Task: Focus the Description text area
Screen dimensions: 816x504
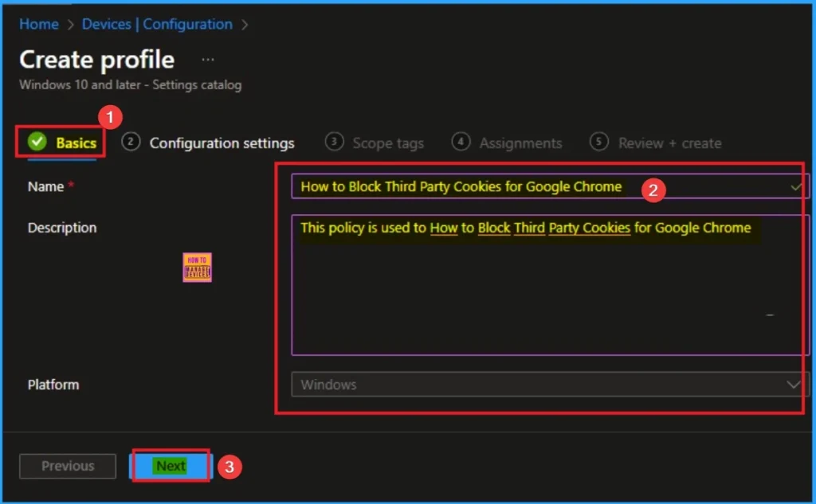Action: coord(549,285)
